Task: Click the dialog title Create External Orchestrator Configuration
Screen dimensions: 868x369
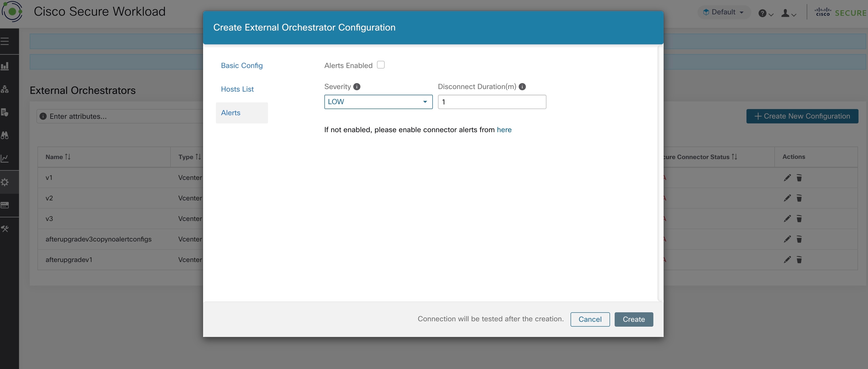Action: 304,27
